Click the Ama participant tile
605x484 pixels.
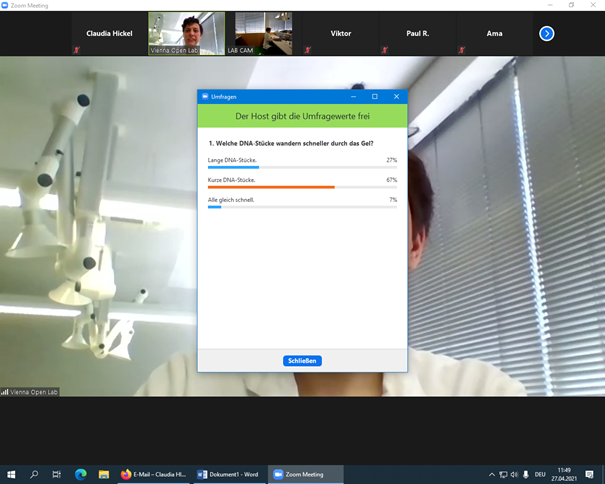coord(494,33)
